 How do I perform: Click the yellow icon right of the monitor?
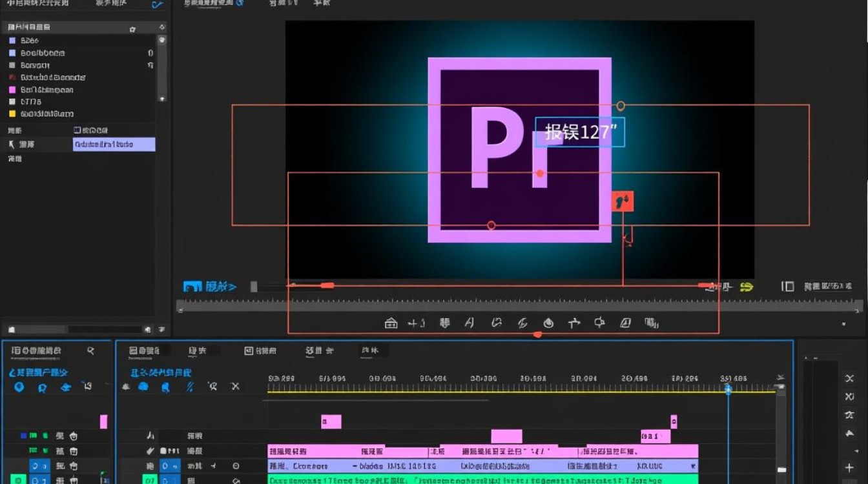click(x=747, y=287)
